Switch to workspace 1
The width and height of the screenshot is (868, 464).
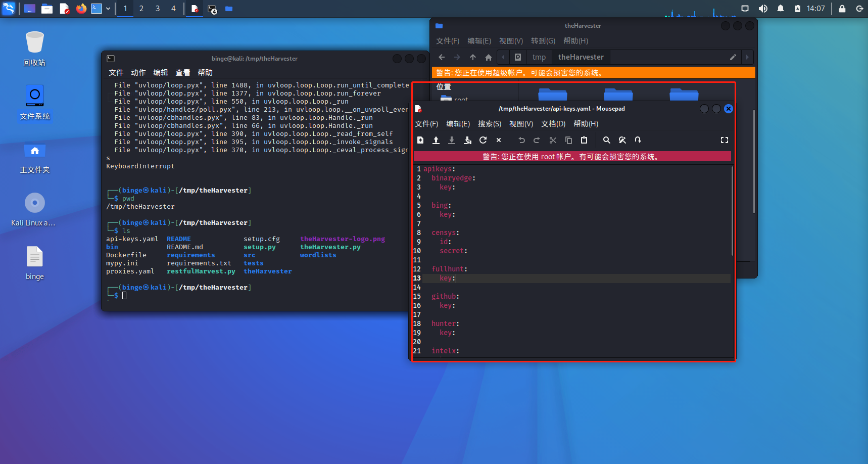(125, 8)
